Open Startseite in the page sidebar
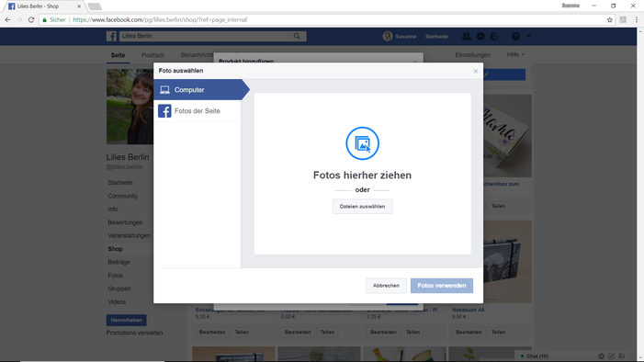This screenshot has width=644, height=362. 120,183
